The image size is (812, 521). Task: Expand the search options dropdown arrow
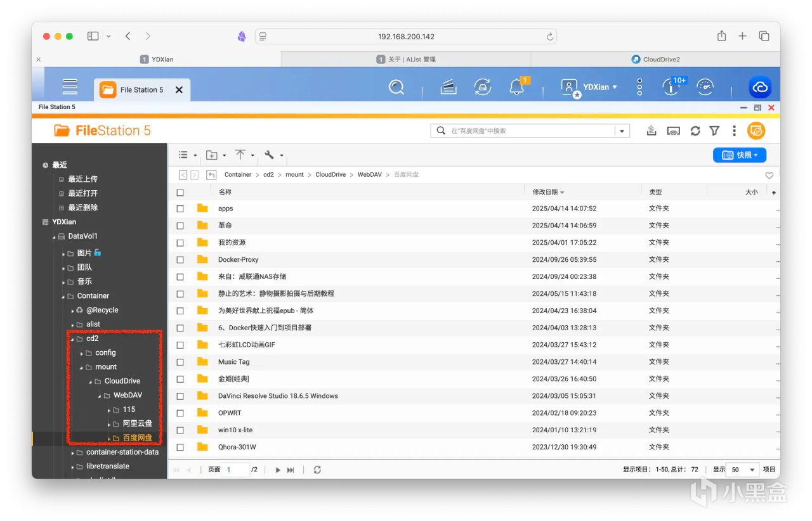point(622,131)
